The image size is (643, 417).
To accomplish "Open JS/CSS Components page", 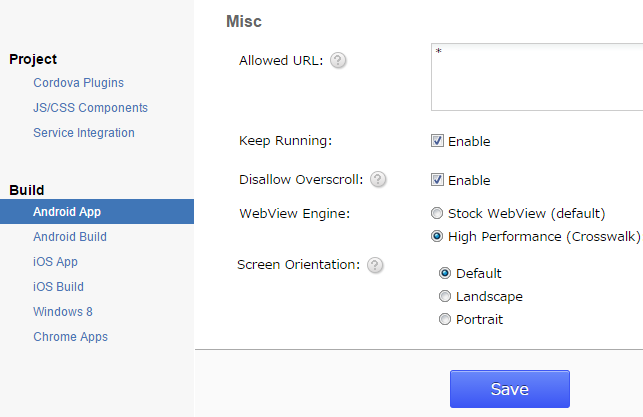I will click(x=90, y=108).
